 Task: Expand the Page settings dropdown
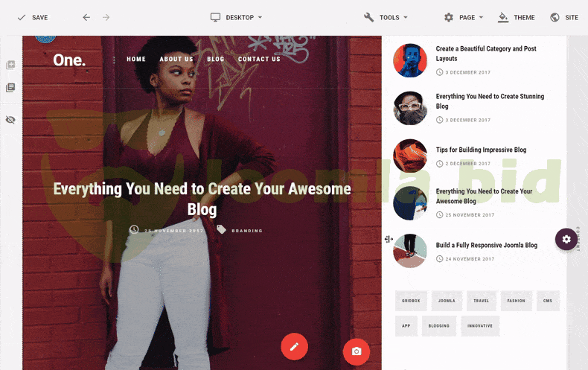(464, 17)
